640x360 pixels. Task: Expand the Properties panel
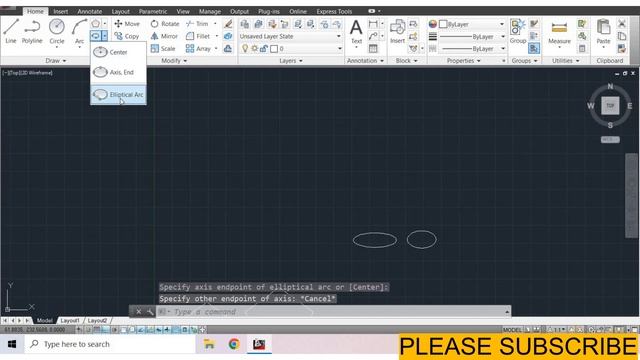(x=464, y=60)
